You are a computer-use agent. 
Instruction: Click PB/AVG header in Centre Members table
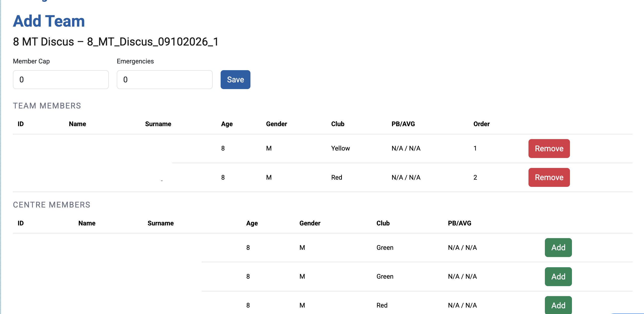[x=459, y=223]
